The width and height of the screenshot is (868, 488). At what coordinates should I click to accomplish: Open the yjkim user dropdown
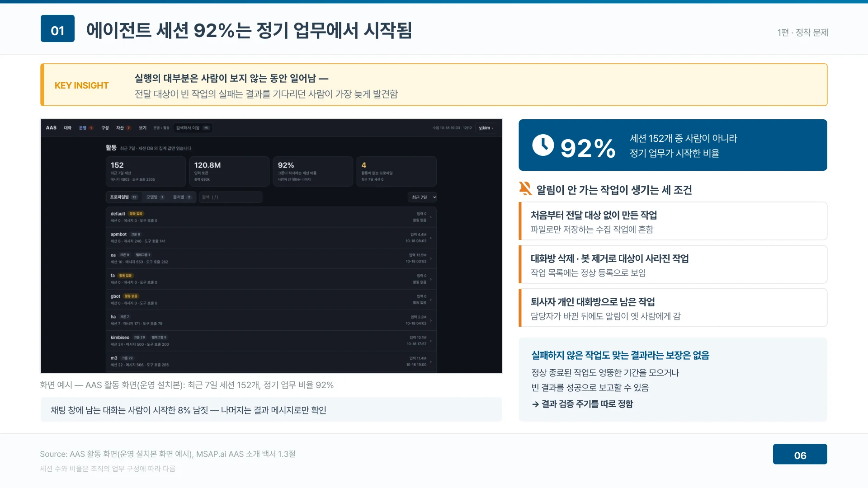[486, 128]
